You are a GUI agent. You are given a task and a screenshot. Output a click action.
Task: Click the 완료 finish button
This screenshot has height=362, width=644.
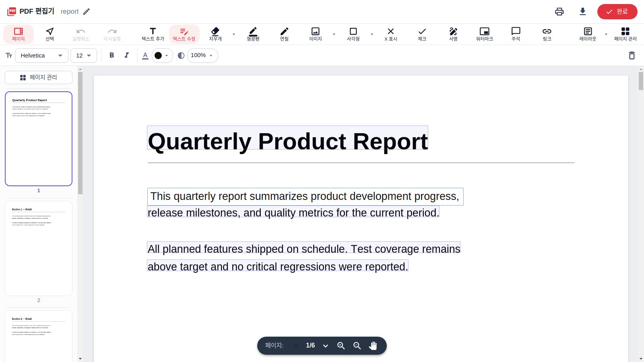[x=617, y=12]
